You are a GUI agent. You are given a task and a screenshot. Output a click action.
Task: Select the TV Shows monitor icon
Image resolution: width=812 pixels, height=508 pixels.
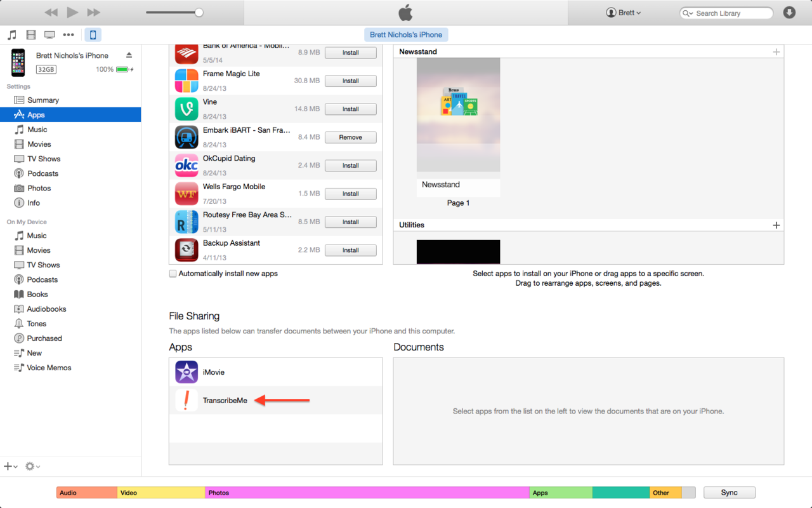[49, 35]
